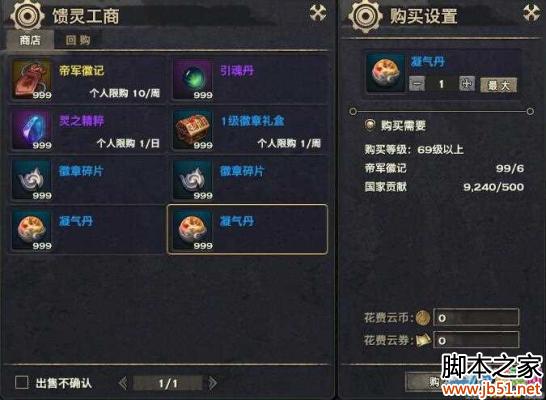
Task: Select the right 徽章碎片 fragment icon
Action: (x=193, y=180)
